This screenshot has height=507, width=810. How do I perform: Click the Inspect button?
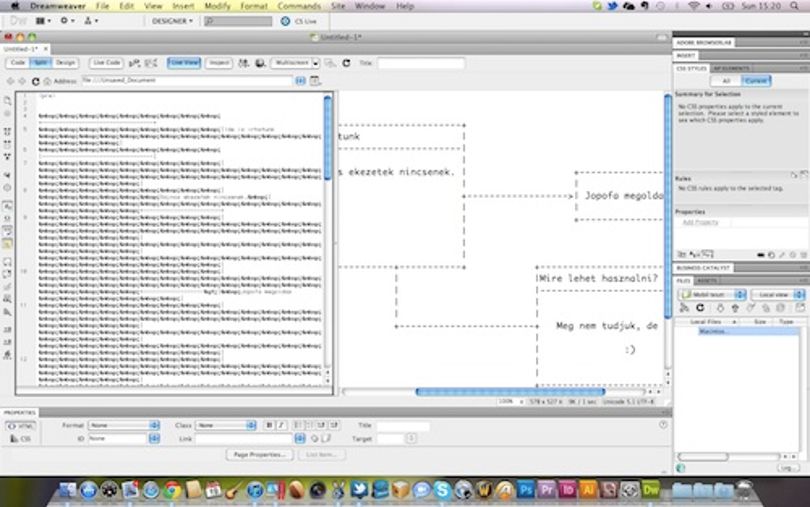click(219, 63)
